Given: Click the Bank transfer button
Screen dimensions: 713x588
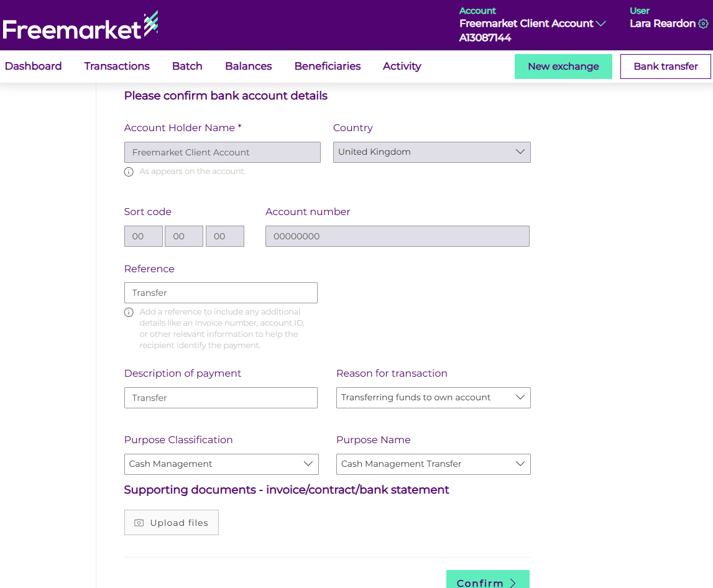Looking at the screenshot, I should [665, 67].
